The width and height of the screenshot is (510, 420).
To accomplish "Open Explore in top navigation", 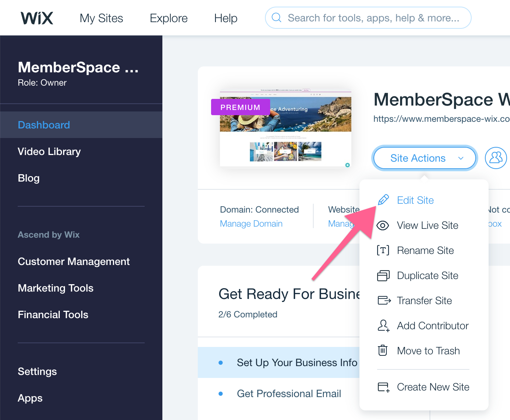I will tap(169, 18).
